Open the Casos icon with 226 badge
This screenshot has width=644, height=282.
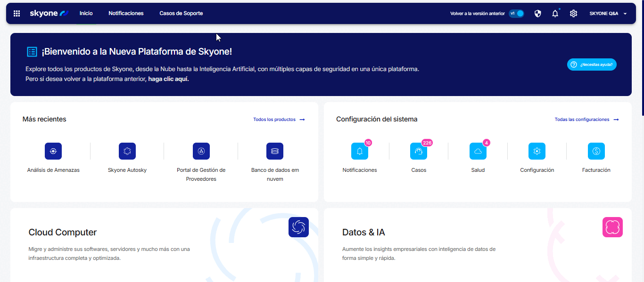click(x=419, y=151)
